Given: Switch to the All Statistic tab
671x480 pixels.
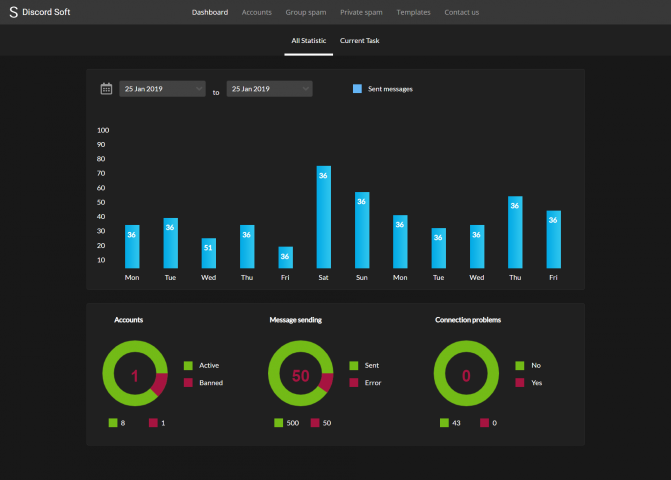Looking at the screenshot, I should (309, 41).
